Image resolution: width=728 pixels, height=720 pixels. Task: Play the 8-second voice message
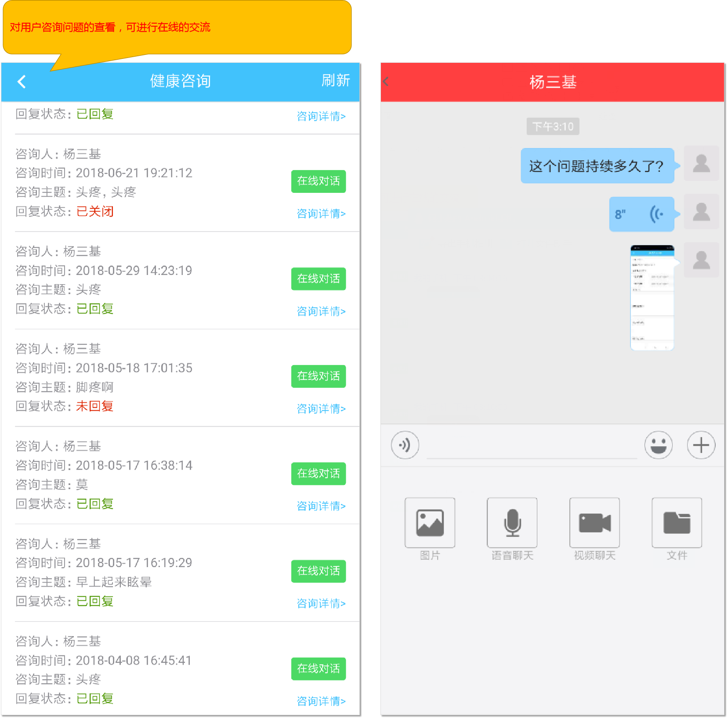641,214
